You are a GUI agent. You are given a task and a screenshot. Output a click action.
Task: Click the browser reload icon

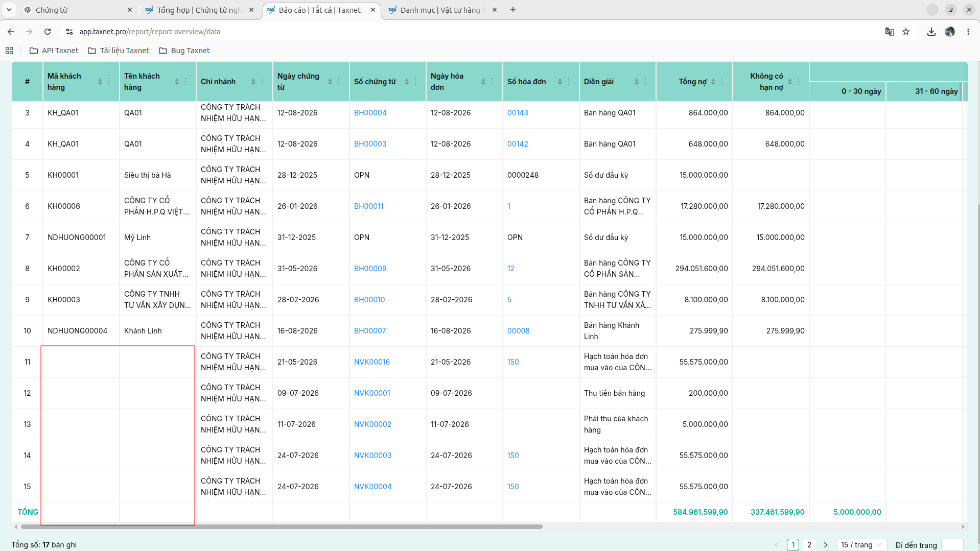tap(48, 32)
